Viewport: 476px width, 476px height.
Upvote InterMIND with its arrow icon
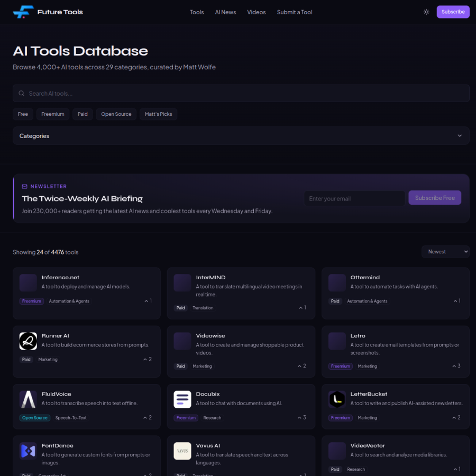[300, 308]
